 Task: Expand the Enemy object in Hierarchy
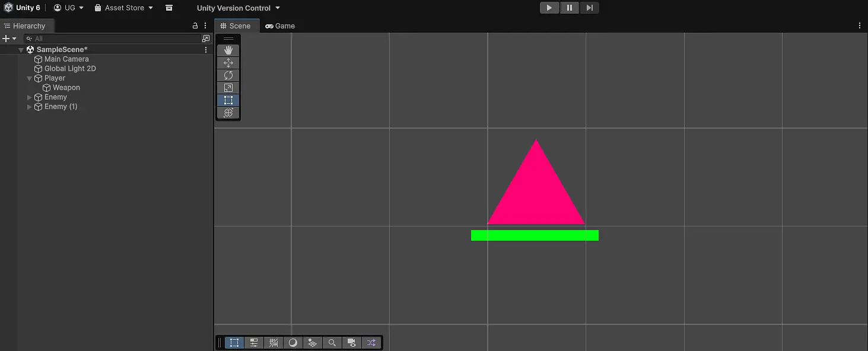[x=30, y=97]
